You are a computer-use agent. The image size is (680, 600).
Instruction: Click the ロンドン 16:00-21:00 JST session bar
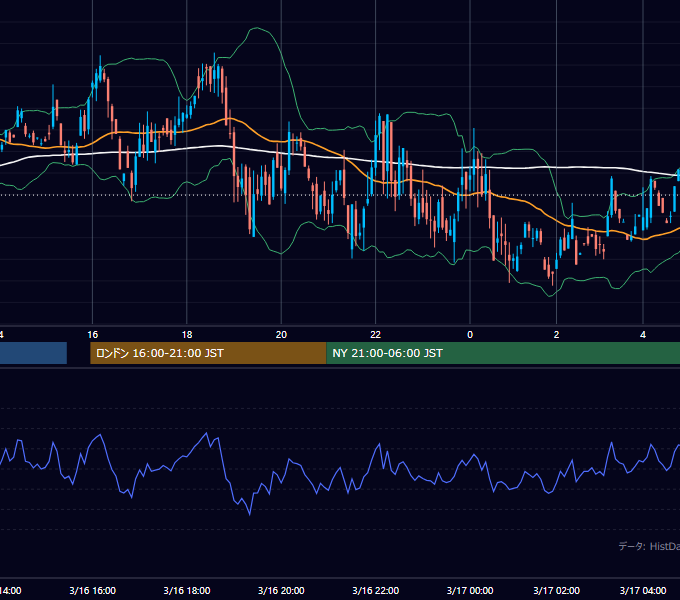(x=208, y=353)
